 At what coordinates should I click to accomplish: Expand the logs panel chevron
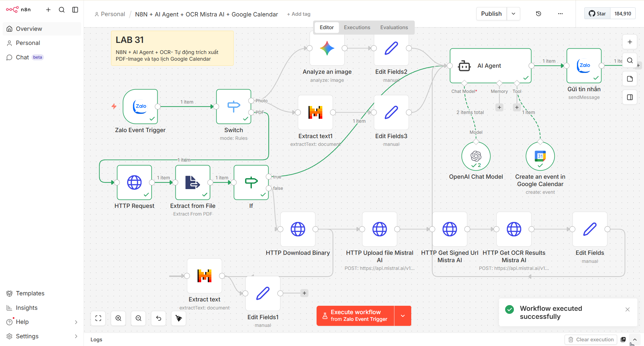tap(635, 340)
